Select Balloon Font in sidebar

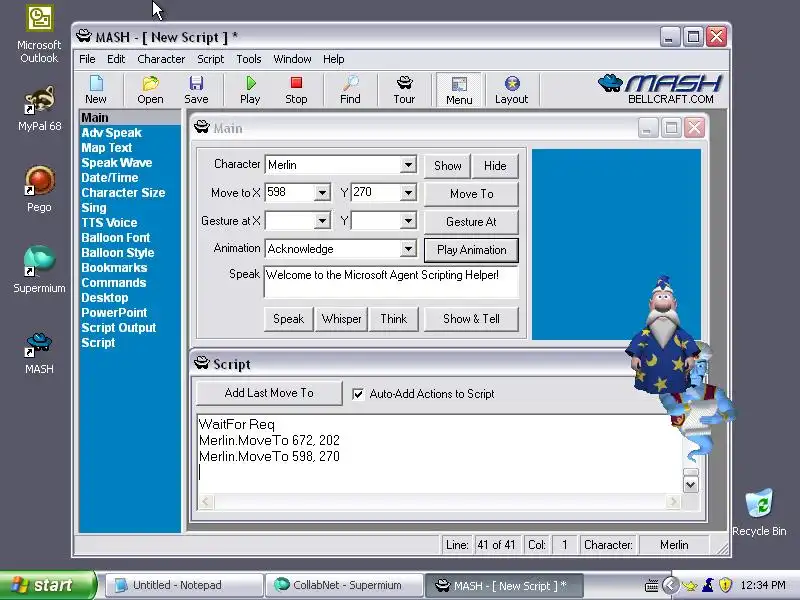click(x=116, y=238)
